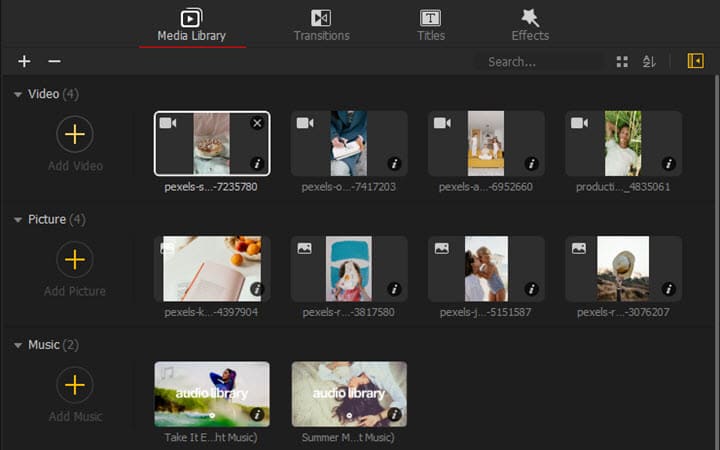Click the Add Music plus button
Image resolution: width=720 pixels, height=450 pixels.
click(x=74, y=385)
